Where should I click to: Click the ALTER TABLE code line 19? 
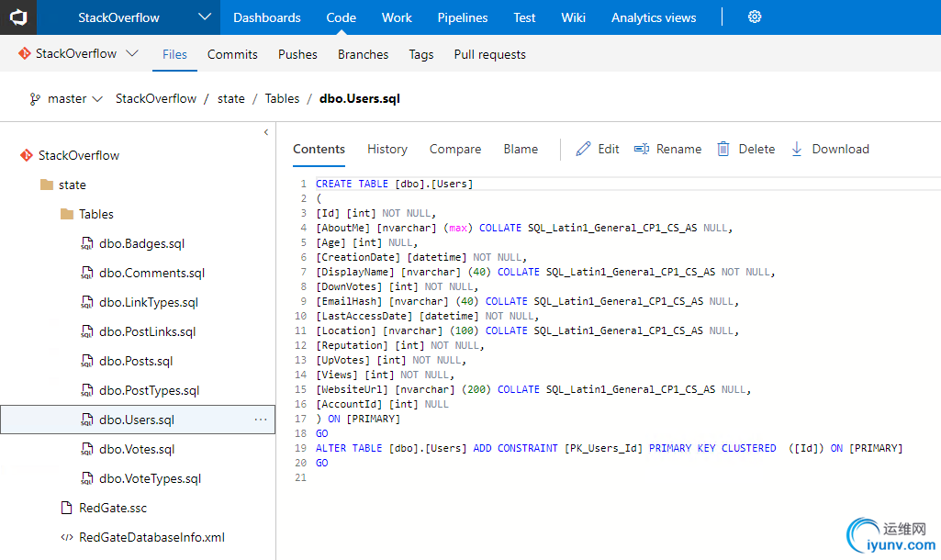pyautogui.click(x=610, y=448)
